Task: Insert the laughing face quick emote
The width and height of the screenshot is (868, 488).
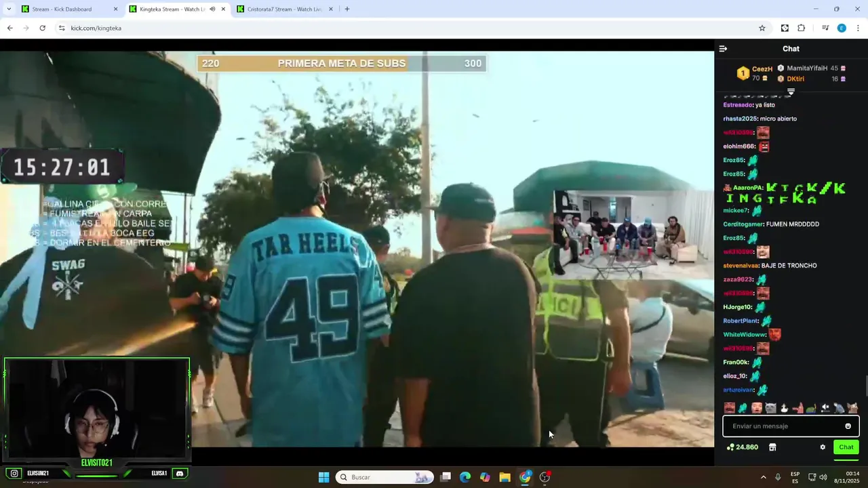Action: 730,408
